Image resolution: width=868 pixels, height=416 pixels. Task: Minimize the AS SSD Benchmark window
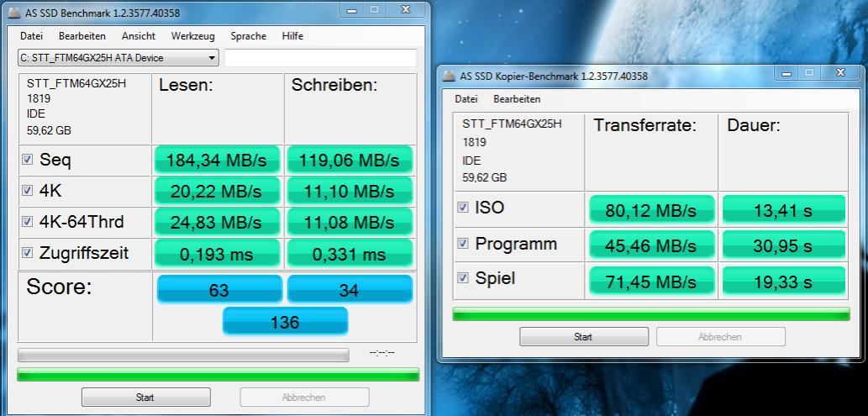click(x=350, y=9)
